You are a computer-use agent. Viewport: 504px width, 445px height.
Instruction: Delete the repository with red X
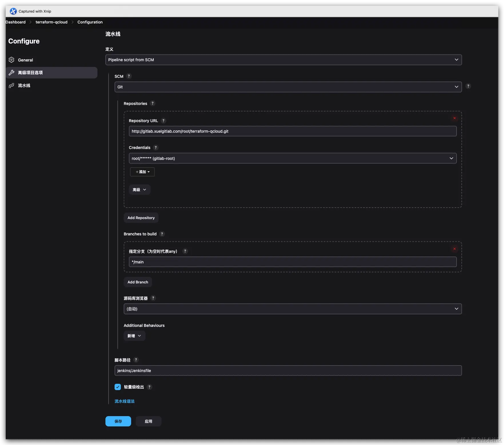(454, 118)
